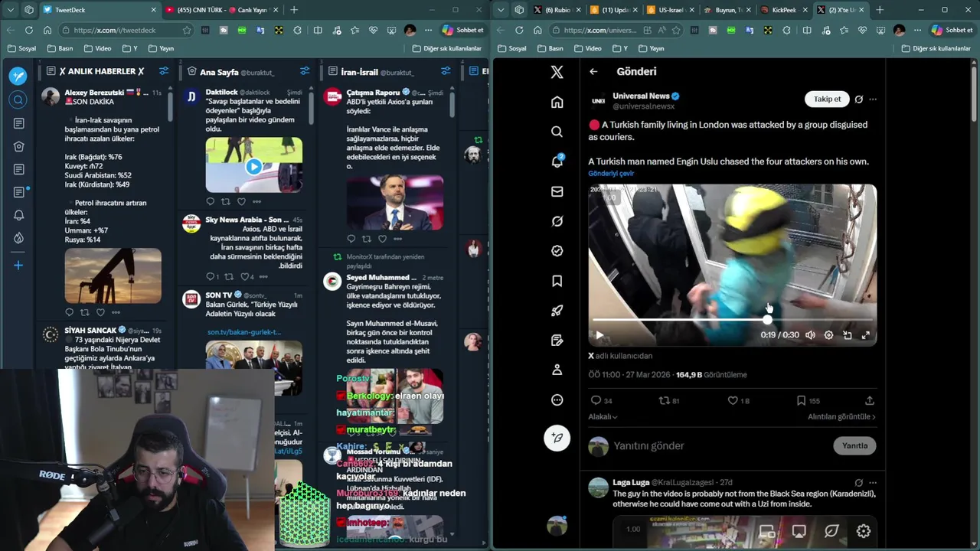Seek on the video progress bar
The image size is (980, 551).
pyautogui.click(x=732, y=319)
